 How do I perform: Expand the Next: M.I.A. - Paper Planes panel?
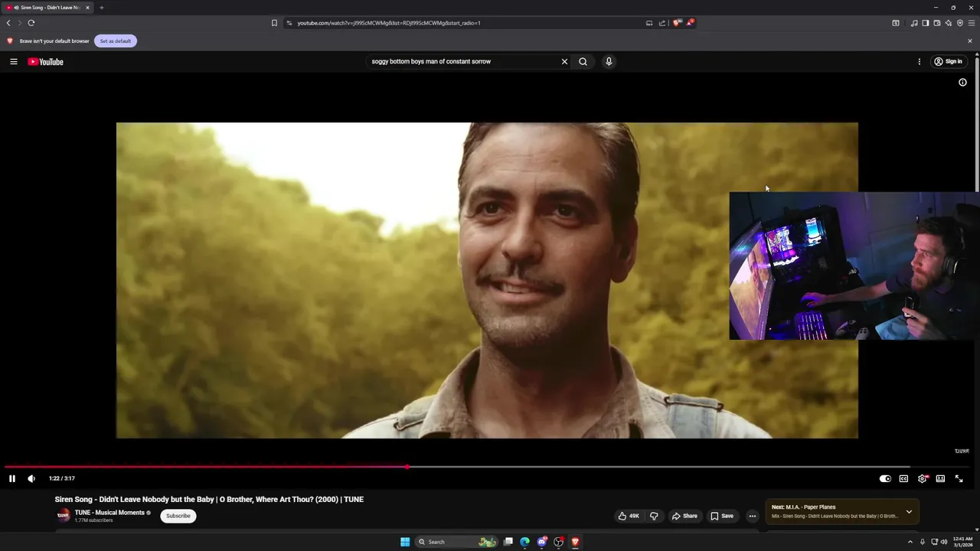909,511
